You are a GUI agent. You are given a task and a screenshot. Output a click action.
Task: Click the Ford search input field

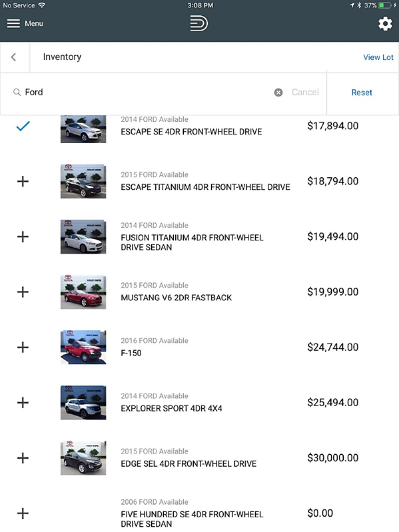point(145,92)
